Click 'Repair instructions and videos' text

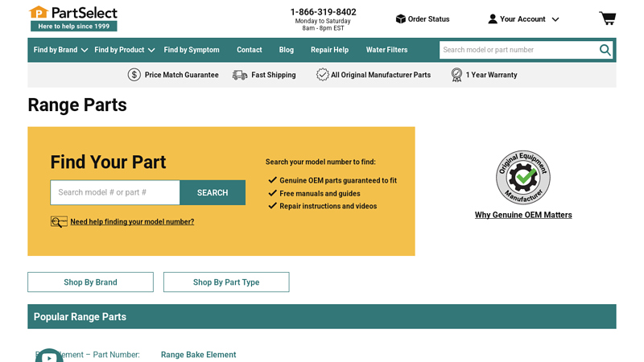point(328,206)
